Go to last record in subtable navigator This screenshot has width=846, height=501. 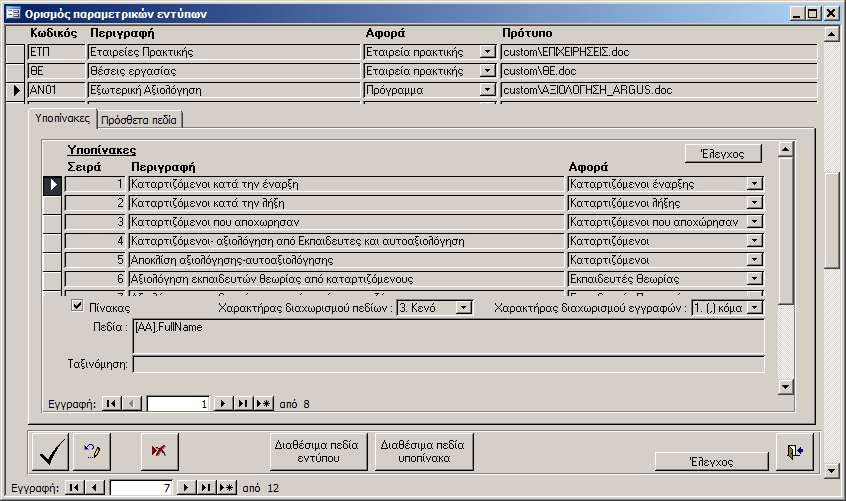(x=241, y=404)
